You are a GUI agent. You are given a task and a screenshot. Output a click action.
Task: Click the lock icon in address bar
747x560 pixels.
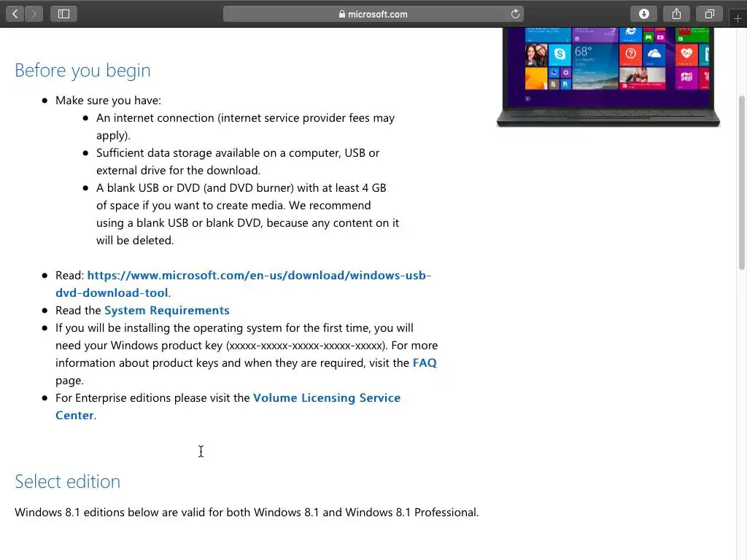[341, 14]
